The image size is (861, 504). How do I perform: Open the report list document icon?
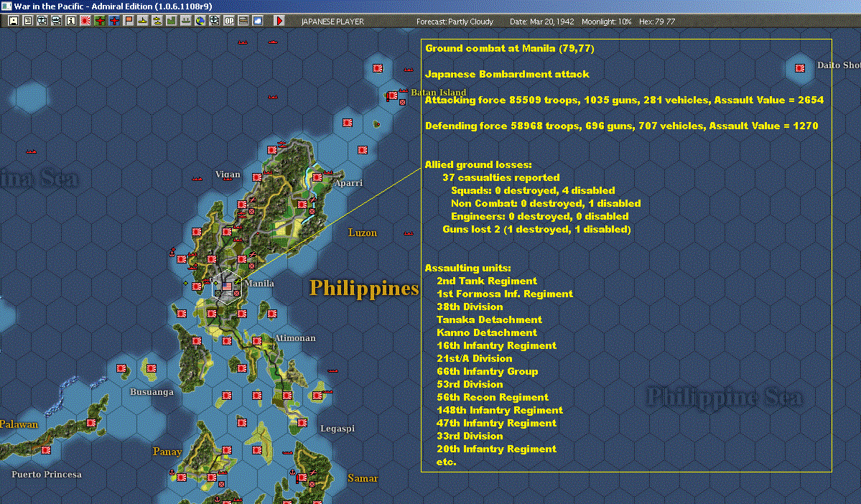coord(28,21)
